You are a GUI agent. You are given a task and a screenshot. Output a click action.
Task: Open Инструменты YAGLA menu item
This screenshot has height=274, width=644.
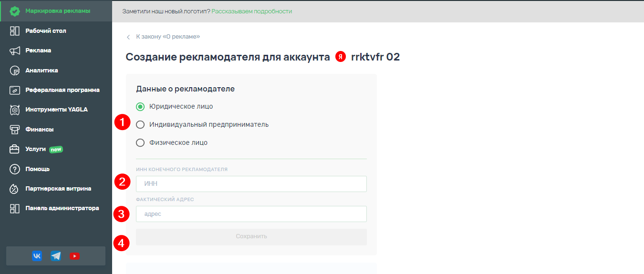click(x=56, y=110)
